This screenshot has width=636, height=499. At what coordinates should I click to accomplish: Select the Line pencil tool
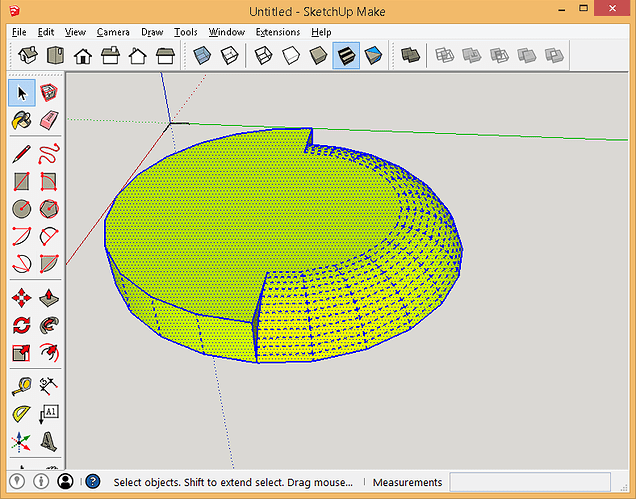click(x=22, y=154)
